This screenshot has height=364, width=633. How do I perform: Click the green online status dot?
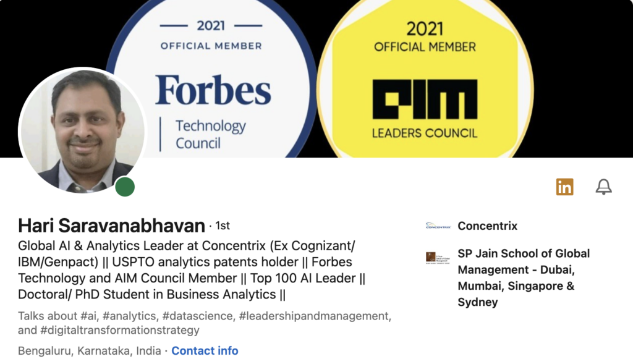125,187
